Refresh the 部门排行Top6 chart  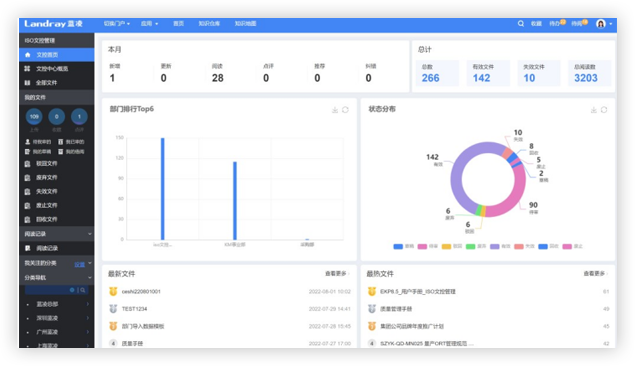(345, 110)
